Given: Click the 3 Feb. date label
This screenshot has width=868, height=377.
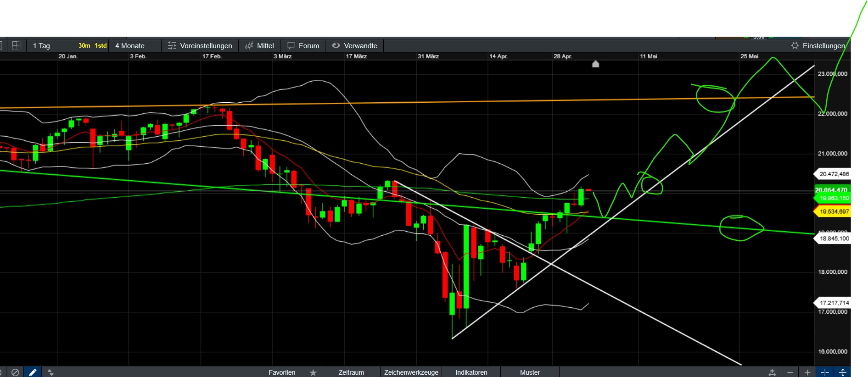Looking at the screenshot, I should pyautogui.click(x=138, y=56).
